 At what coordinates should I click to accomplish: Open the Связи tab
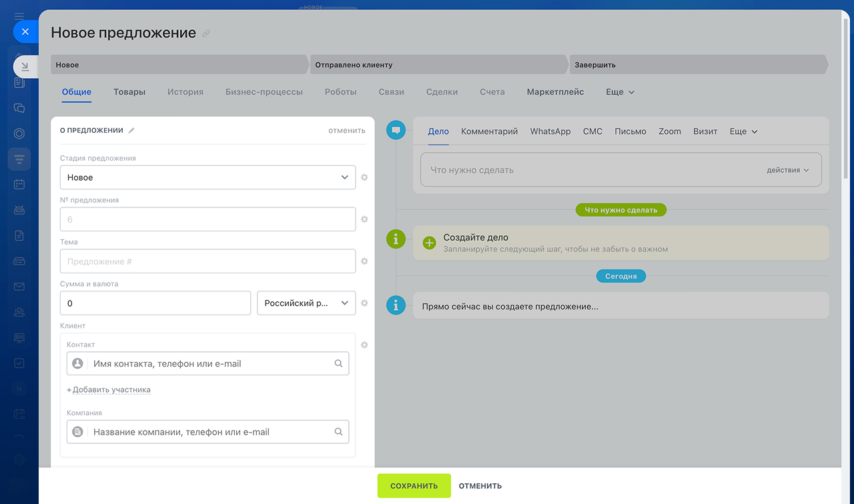392,92
